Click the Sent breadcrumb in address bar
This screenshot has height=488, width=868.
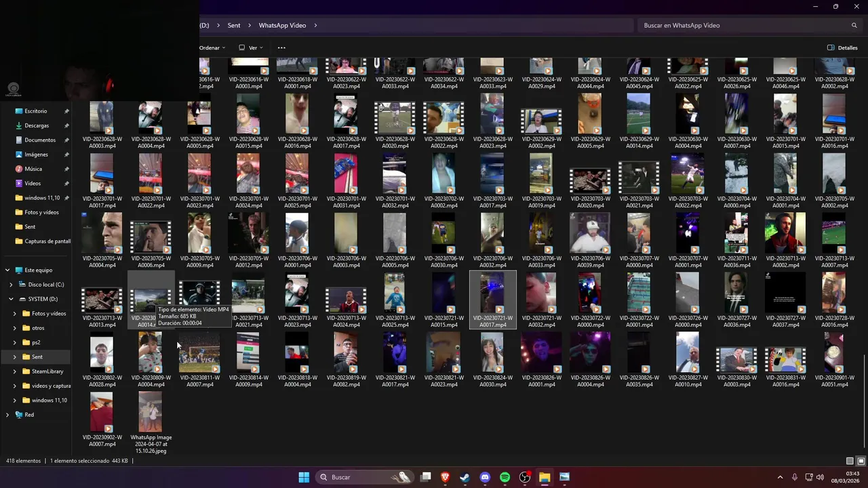(234, 25)
